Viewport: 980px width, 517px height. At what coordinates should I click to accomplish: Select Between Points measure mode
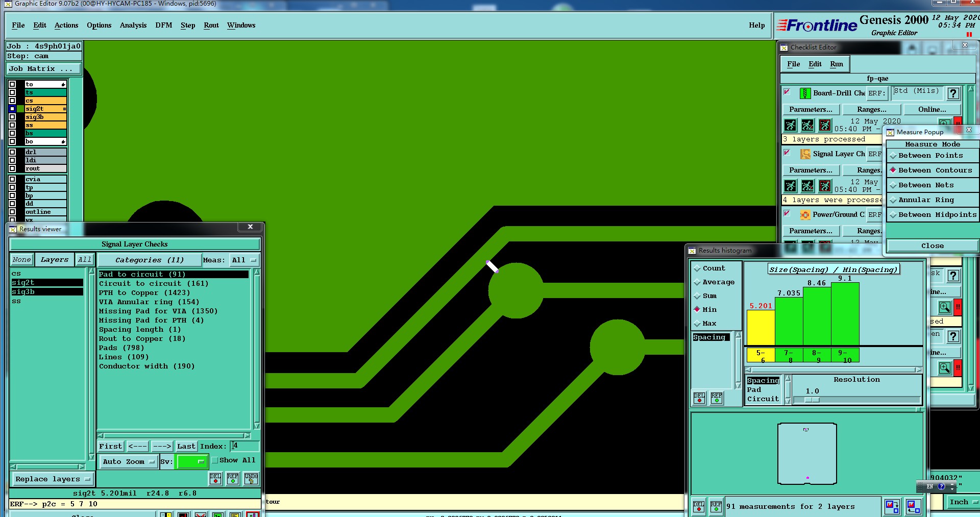click(932, 155)
